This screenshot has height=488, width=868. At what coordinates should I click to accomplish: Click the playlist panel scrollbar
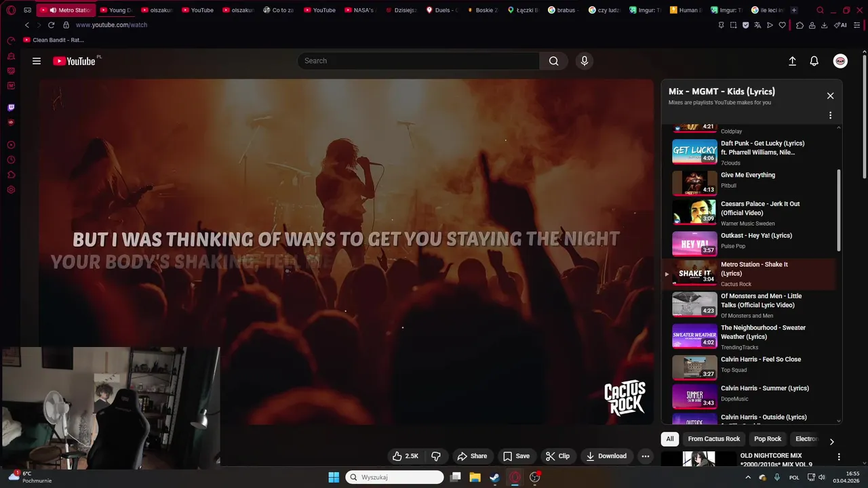point(839,210)
